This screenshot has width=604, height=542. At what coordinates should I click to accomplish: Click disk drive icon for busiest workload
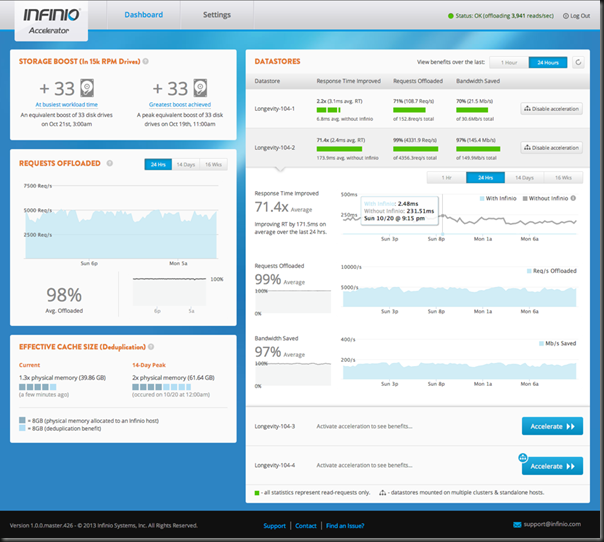pos(87,88)
